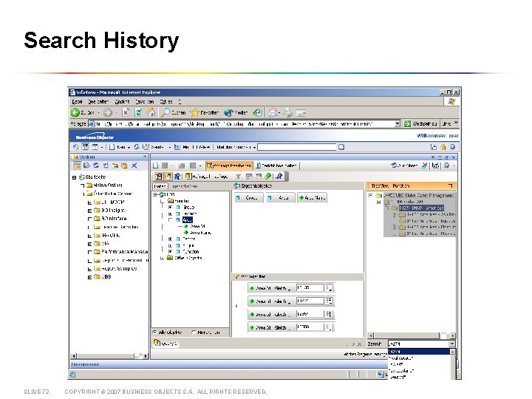Expand the BO Insight folder
Screen dimensions: 532x399
tap(89, 211)
